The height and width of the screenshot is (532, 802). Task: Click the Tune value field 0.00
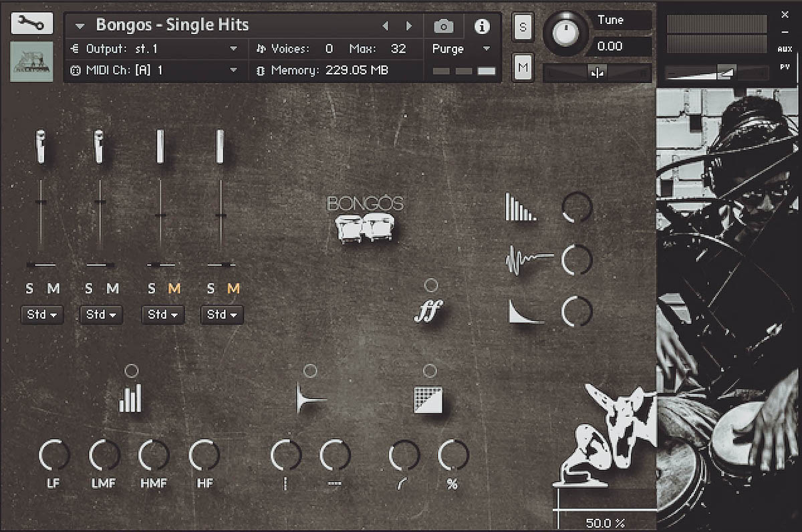click(x=610, y=46)
